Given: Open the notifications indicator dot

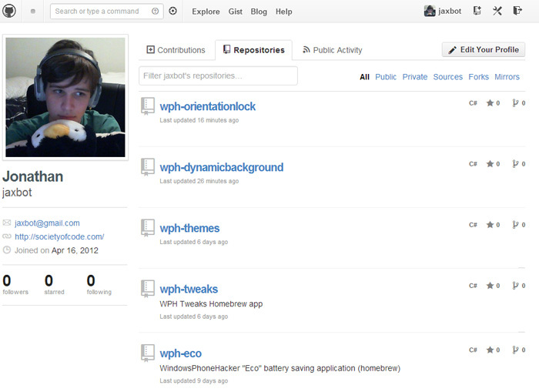Looking at the screenshot, I should (33, 12).
